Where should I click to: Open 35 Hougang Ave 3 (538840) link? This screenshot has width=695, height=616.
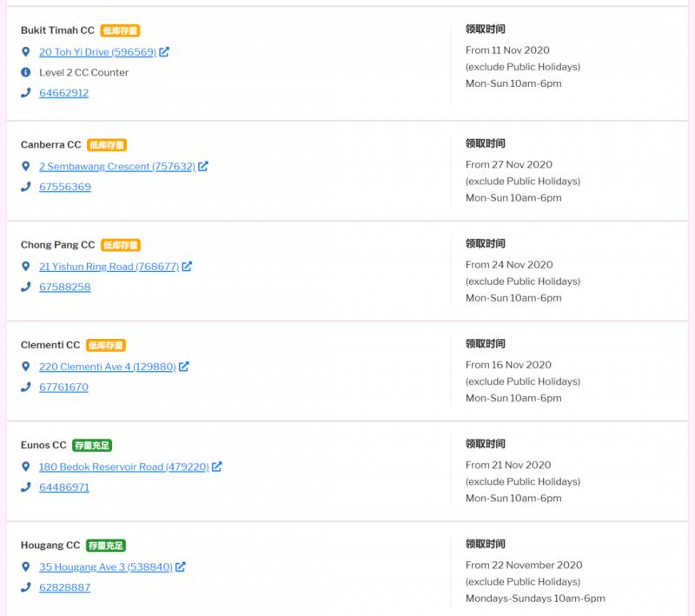[x=105, y=566]
